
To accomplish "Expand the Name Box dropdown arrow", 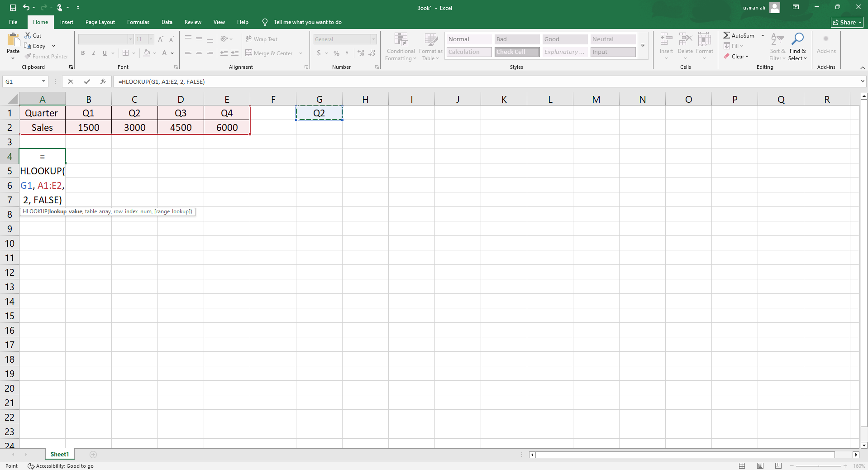I will pos(44,82).
